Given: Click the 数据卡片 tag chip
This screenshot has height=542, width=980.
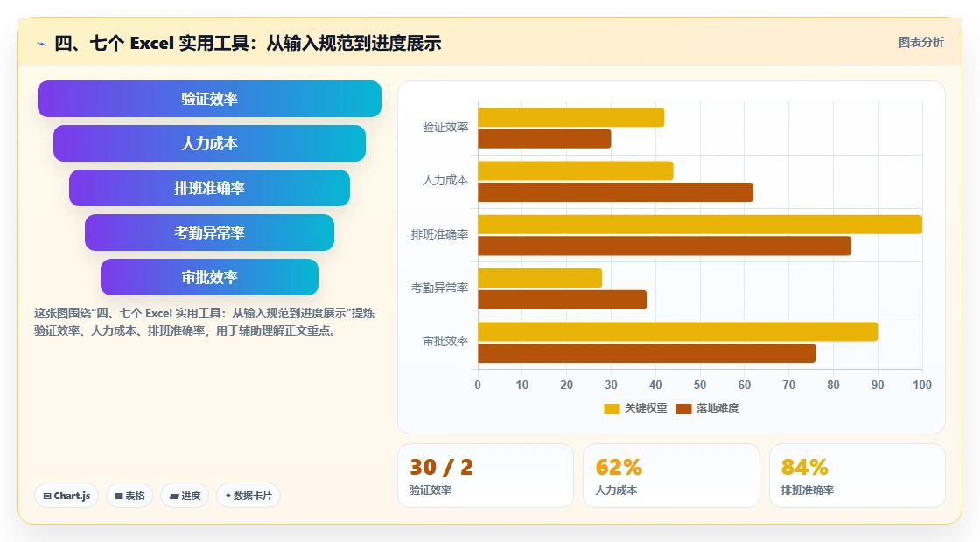Looking at the screenshot, I should click(x=248, y=496).
